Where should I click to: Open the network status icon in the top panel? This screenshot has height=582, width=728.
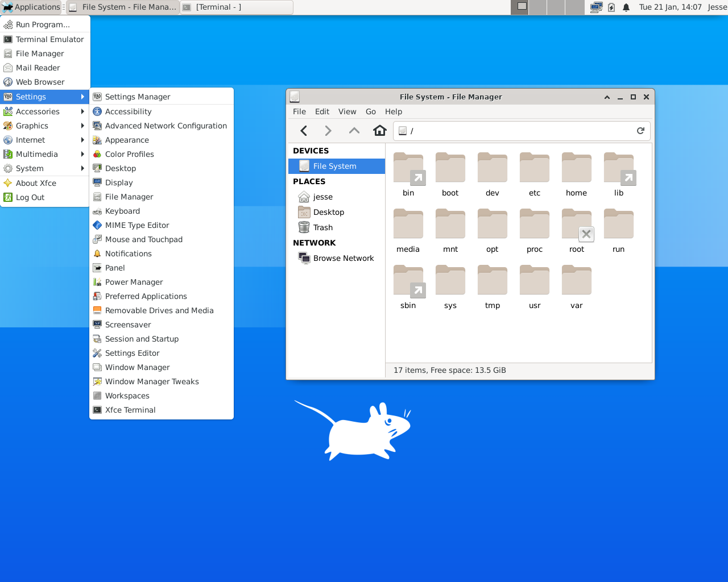pyautogui.click(x=596, y=7)
